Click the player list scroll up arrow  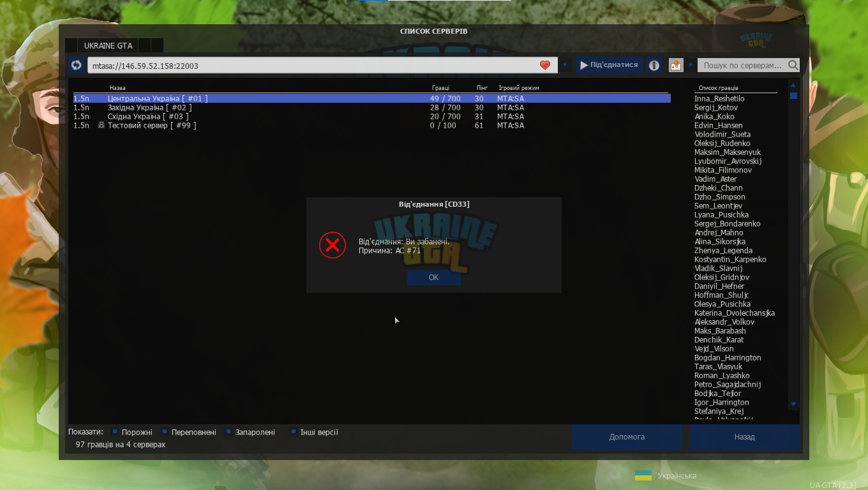[793, 85]
